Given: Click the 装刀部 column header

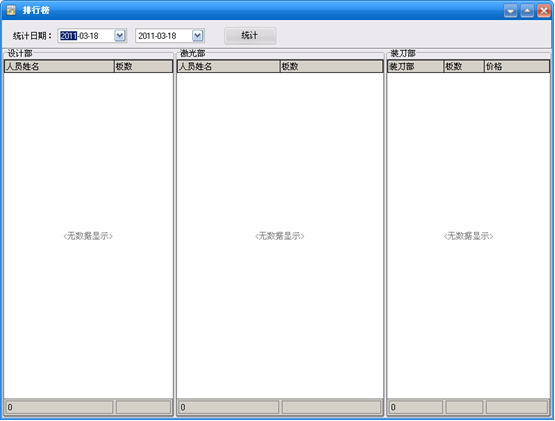Looking at the screenshot, I should point(416,66).
